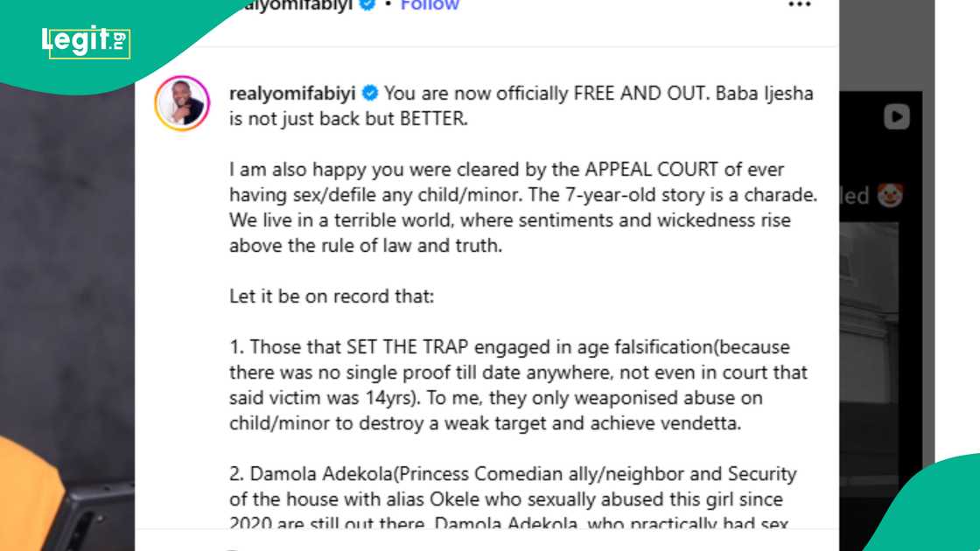Click the play icon on the video preview

(894, 118)
